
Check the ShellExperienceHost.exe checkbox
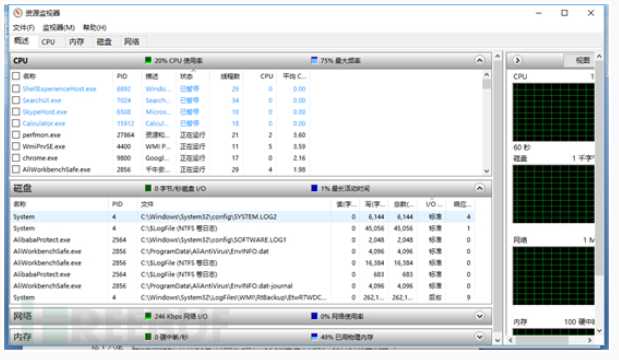(16, 89)
